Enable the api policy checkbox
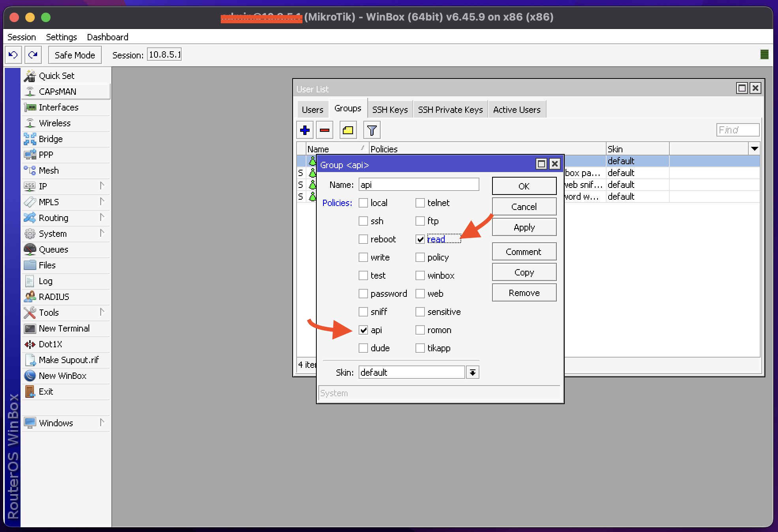 point(364,330)
